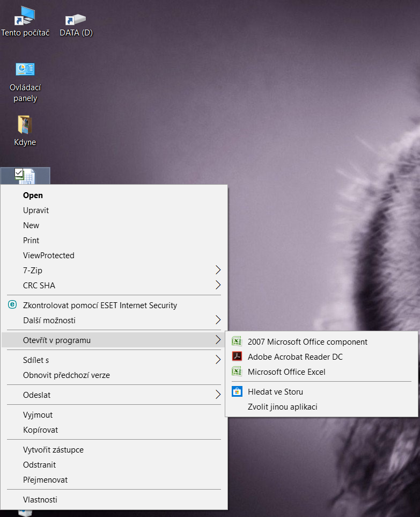Click the ESET icon in the context menu

pyautogui.click(x=12, y=304)
